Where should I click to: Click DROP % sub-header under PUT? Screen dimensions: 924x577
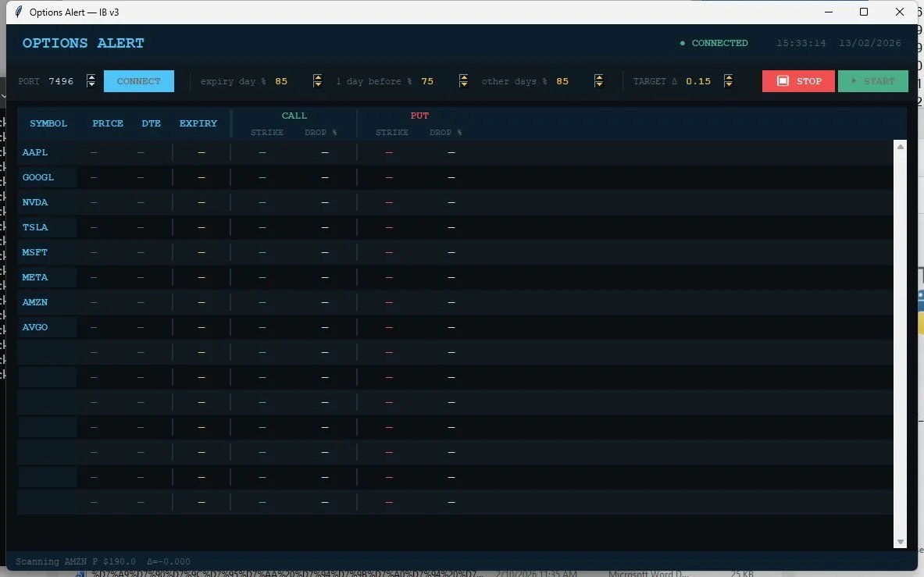(x=445, y=133)
